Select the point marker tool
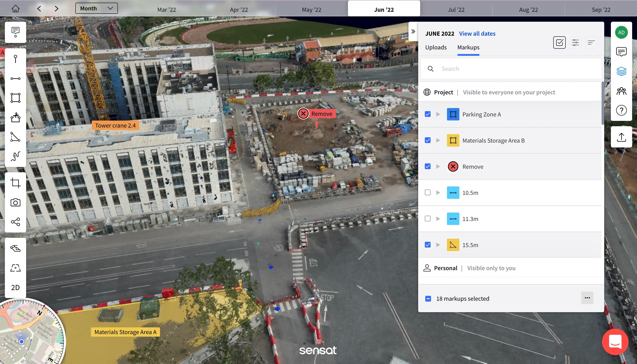The height and width of the screenshot is (364, 637). point(16,59)
